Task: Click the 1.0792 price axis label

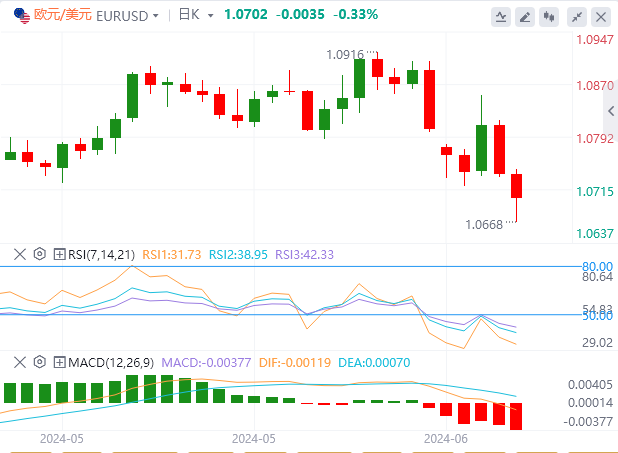Action: point(595,139)
